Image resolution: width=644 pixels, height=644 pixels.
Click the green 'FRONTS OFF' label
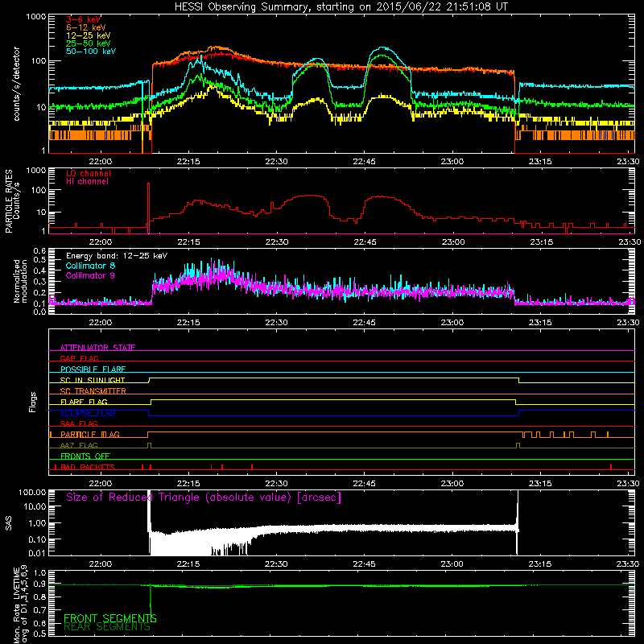click(85, 456)
